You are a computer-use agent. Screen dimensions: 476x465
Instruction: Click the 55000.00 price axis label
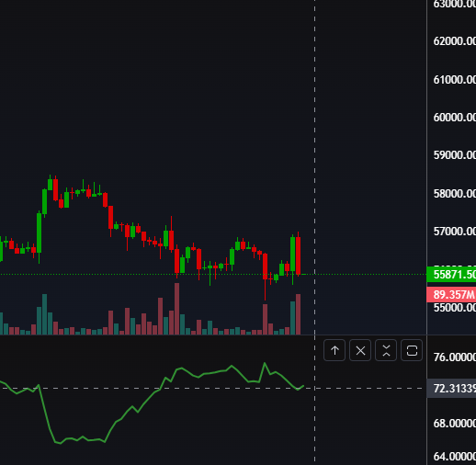[x=455, y=308]
